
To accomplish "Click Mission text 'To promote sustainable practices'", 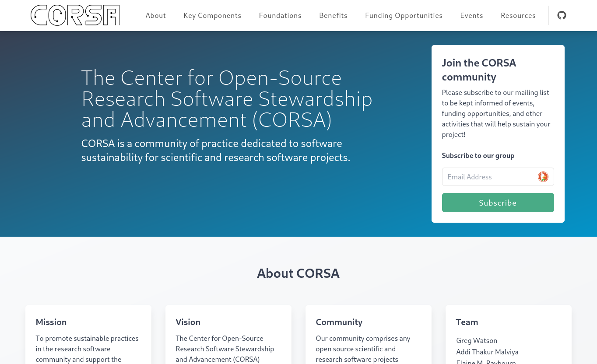I will pos(87,338).
